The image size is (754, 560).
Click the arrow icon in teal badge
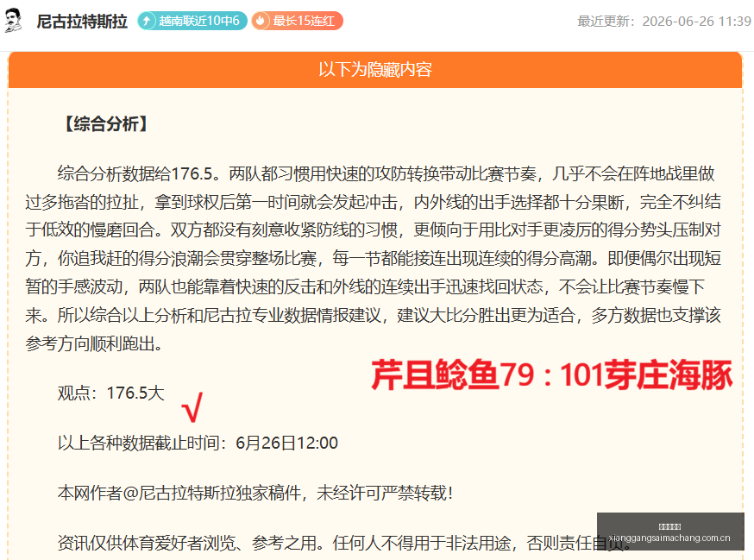tap(148, 21)
